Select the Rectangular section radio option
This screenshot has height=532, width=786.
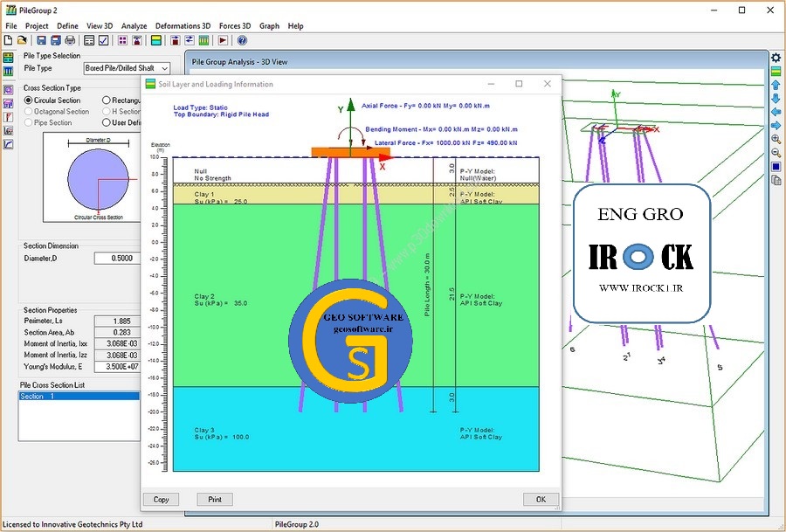107,100
